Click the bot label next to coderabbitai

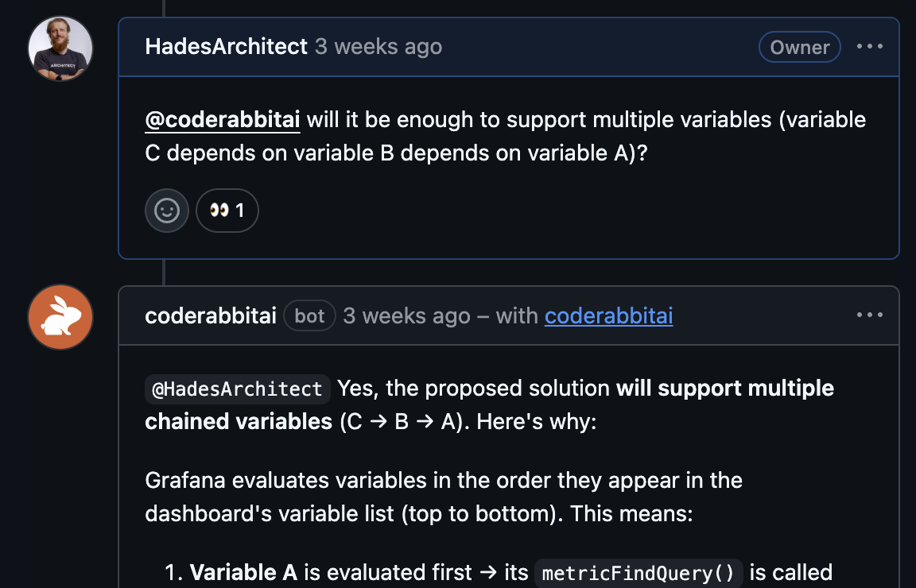(x=309, y=315)
